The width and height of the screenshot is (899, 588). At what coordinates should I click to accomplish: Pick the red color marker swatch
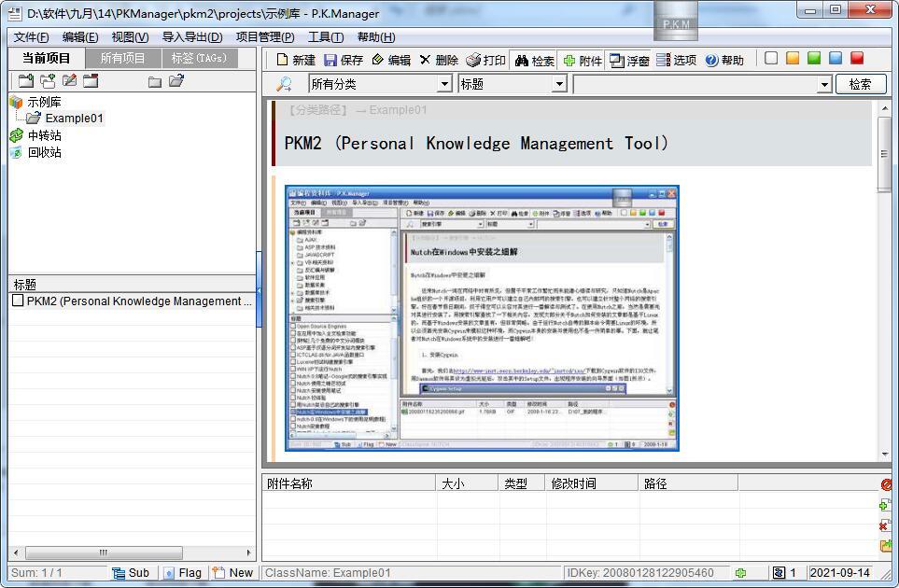click(x=857, y=58)
